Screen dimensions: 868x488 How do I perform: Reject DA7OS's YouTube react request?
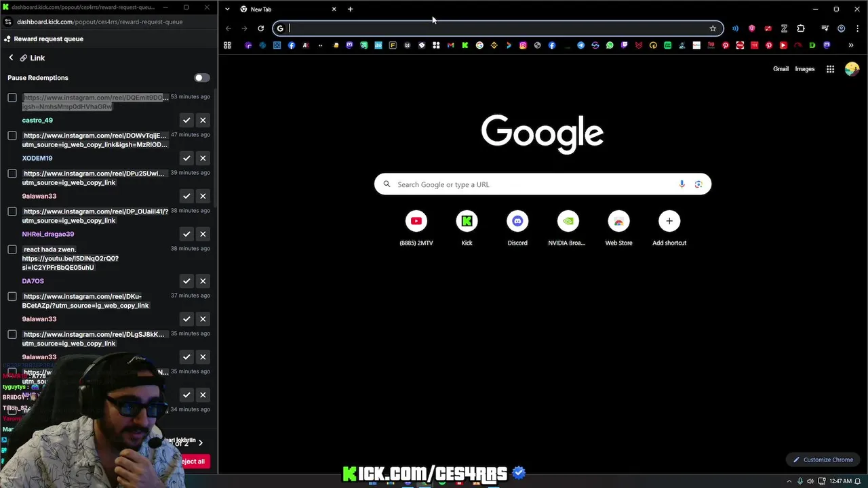click(x=203, y=281)
